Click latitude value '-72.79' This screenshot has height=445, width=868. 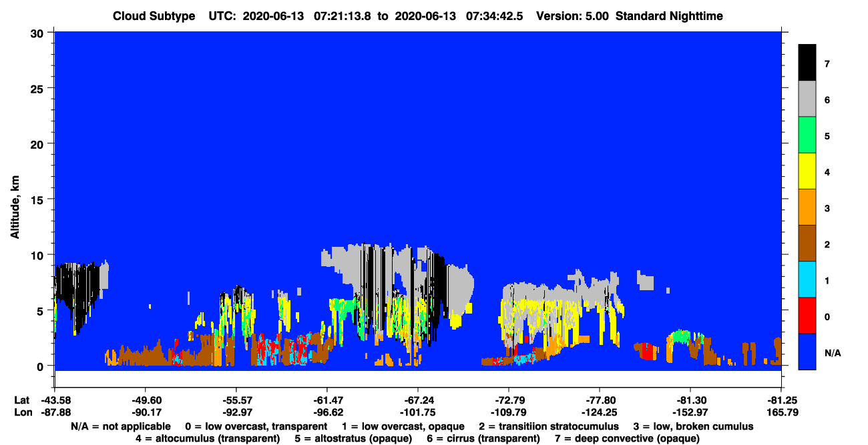coord(509,400)
